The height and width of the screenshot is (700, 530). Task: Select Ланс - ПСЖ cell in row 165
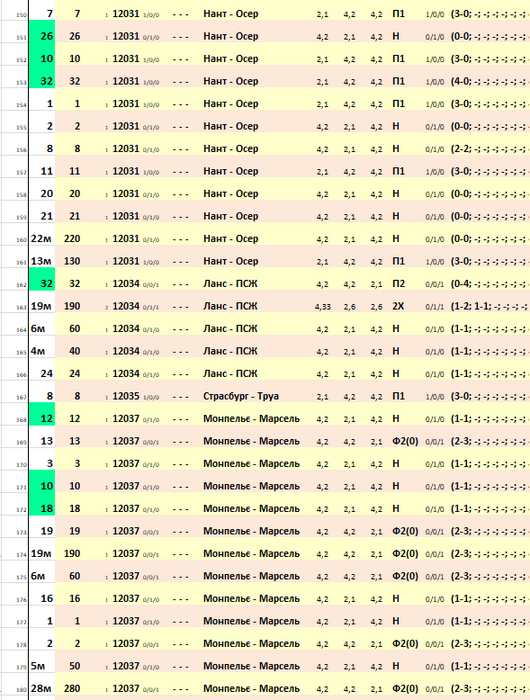click(230, 351)
